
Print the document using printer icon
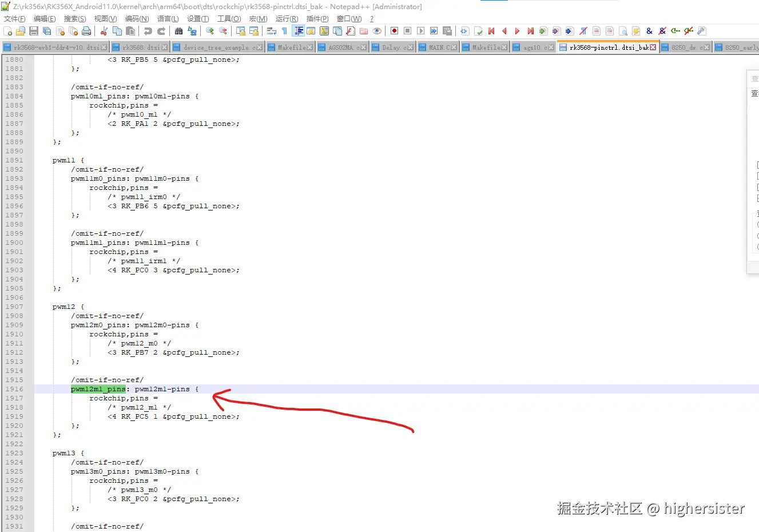[86, 31]
